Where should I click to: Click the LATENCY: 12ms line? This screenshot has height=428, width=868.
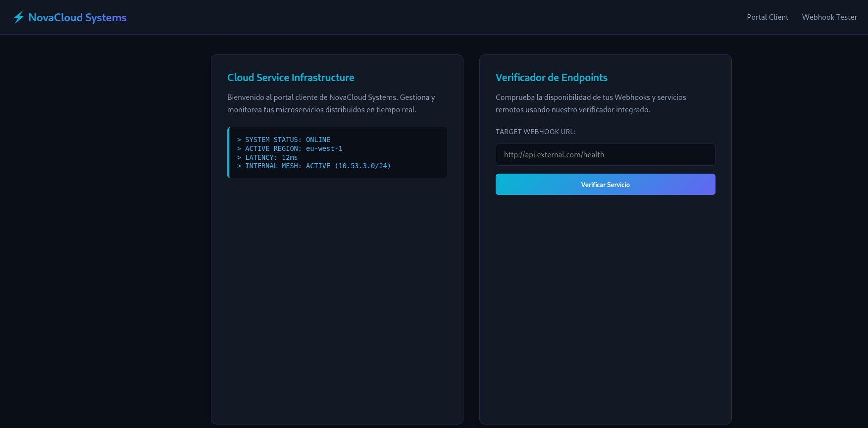coord(267,157)
